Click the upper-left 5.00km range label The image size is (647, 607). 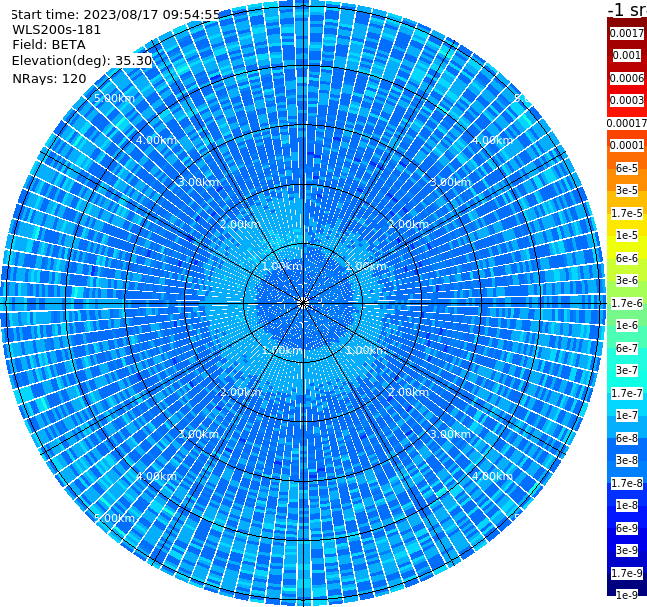point(114,98)
